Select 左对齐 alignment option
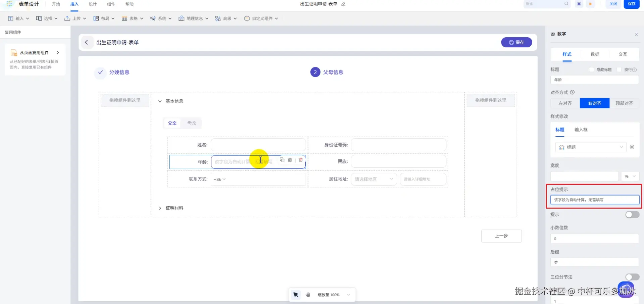The height and width of the screenshot is (304, 644). (x=565, y=103)
